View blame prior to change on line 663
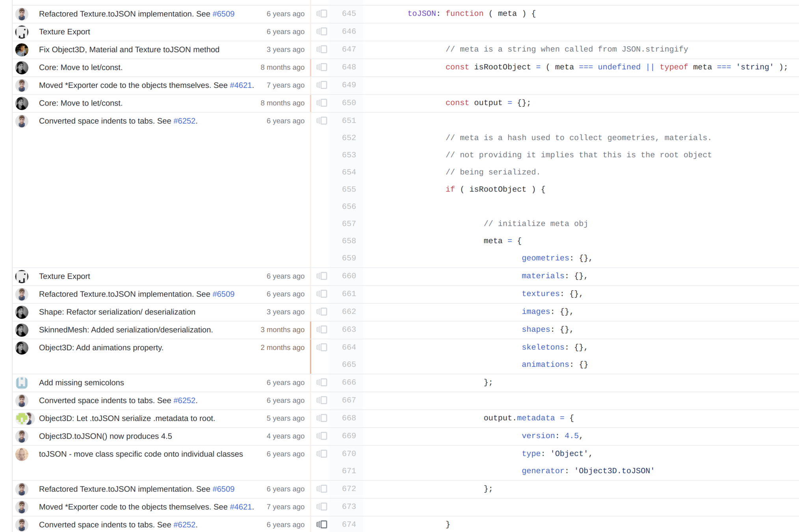The width and height of the screenshot is (799, 532). click(x=322, y=330)
